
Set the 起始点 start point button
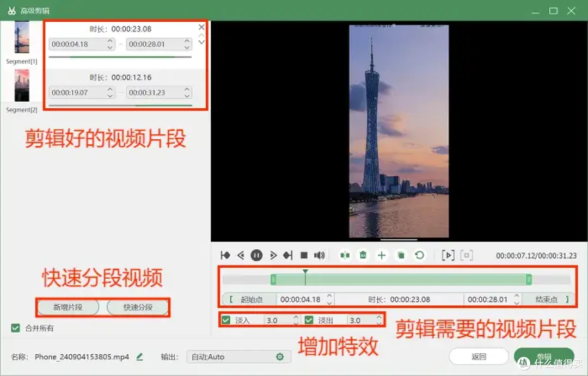[x=249, y=299]
